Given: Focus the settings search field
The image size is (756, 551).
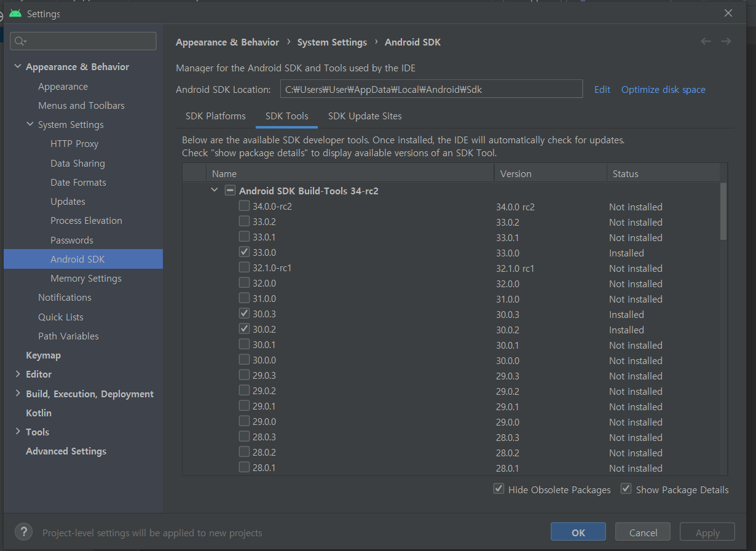Looking at the screenshot, I should 83,41.
